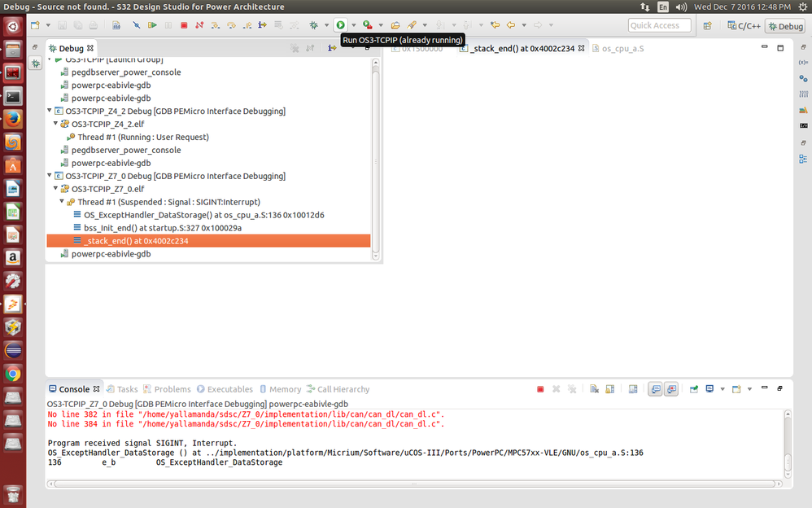
Task: Open dropdown beside Back navigation arrow
Action: click(x=524, y=25)
